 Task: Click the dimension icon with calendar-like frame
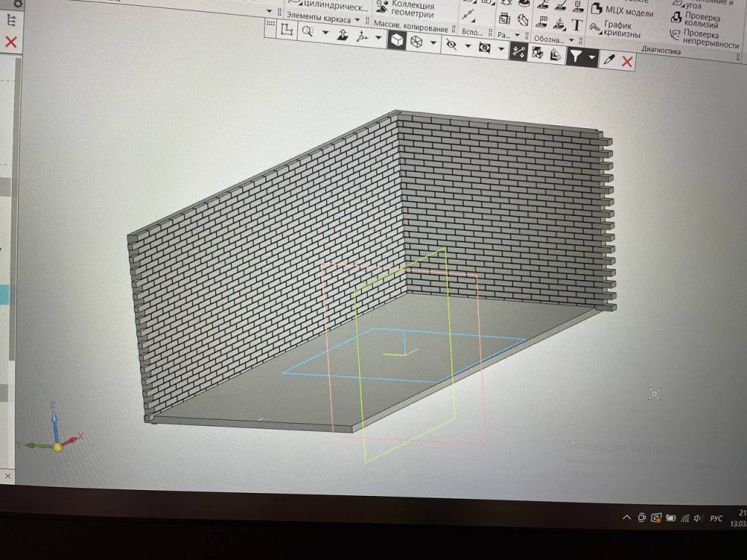505,18
